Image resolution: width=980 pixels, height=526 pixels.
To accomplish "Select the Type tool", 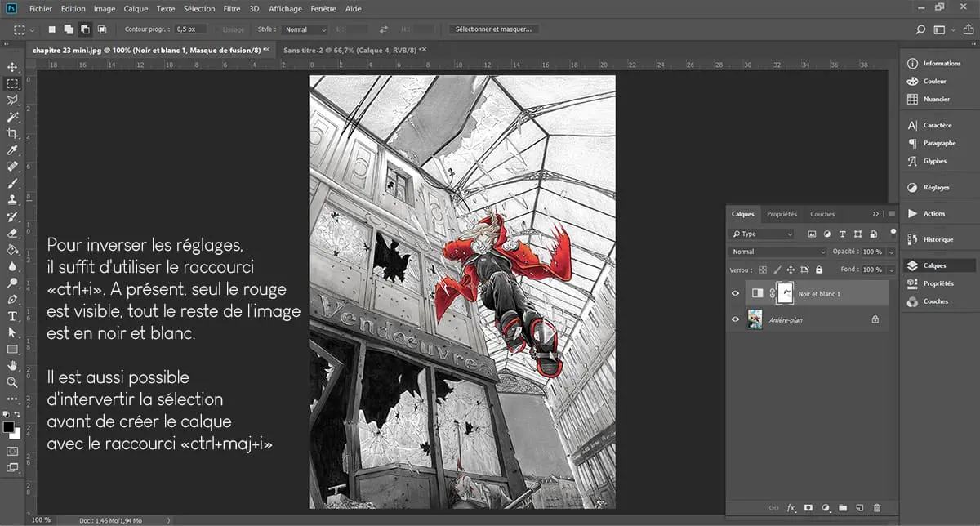I will (12, 316).
